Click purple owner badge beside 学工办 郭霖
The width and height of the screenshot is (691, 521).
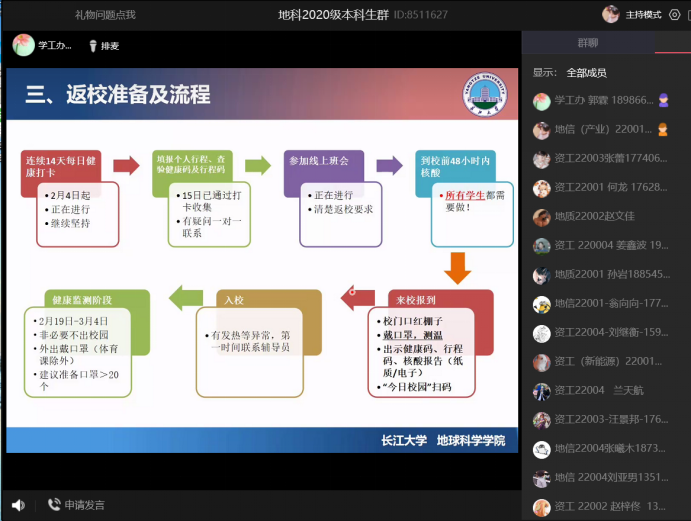(x=662, y=101)
